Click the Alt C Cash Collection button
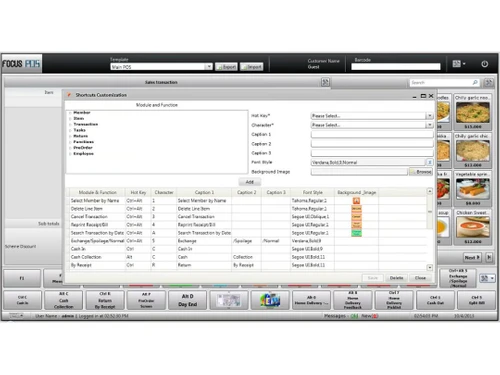Screen dimensions: 500x375 [x=63, y=300]
